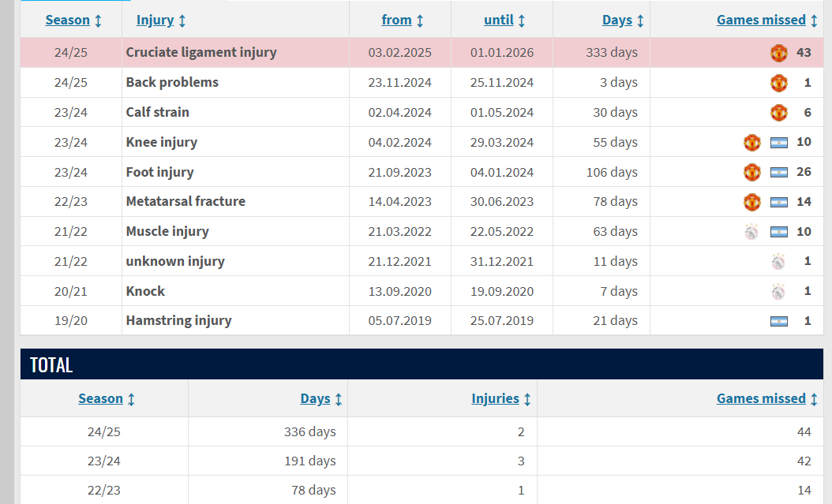832x504 pixels.
Task: Click Argentina flag in Knee injury row
Action: (778, 143)
